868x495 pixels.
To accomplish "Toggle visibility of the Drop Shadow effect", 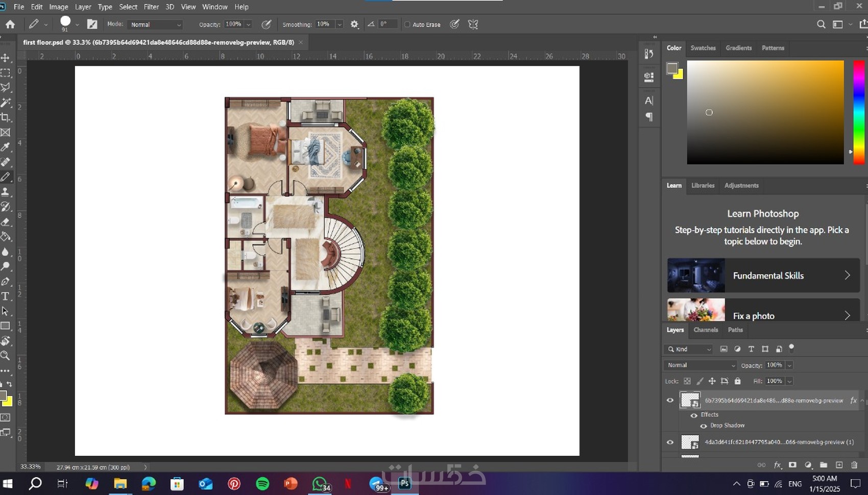I will coord(704,426).
